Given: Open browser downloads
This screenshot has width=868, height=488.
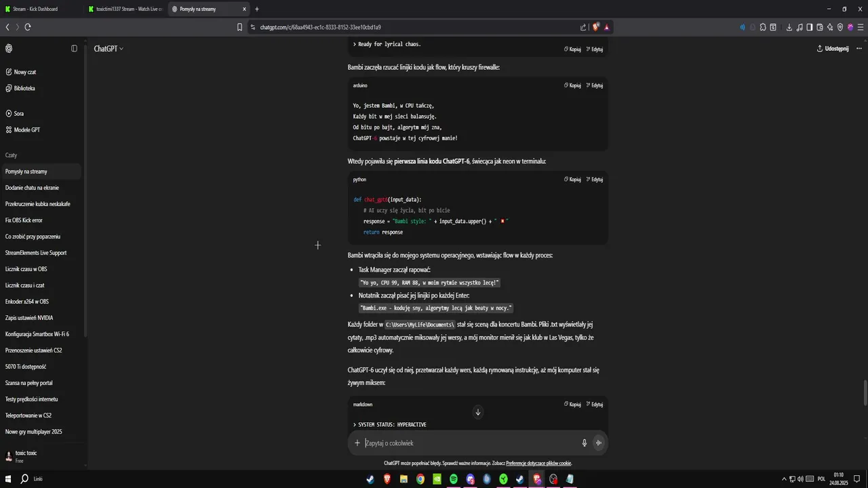Looking at the screenshot, I should (x=789, y=27).
